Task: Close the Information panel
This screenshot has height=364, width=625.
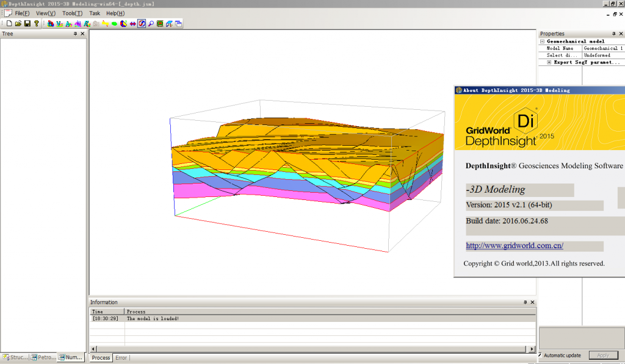Action: [x=532, y=302]
